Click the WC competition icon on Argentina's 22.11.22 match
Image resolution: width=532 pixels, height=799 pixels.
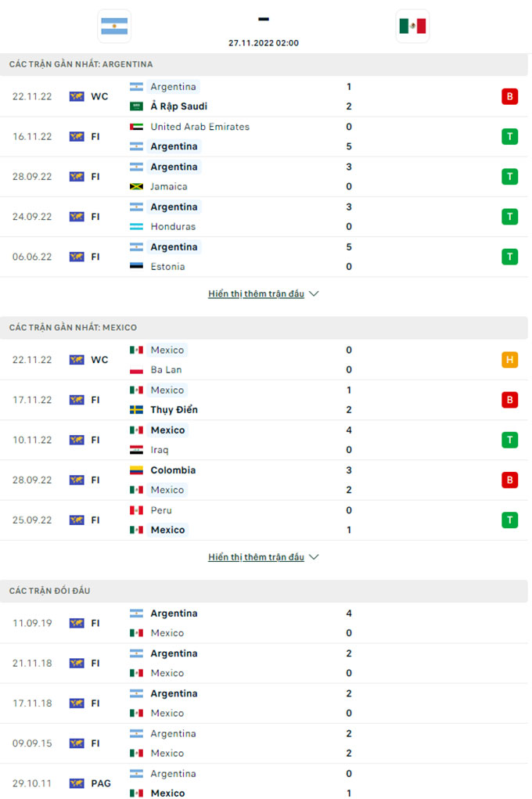click(77, 97)
